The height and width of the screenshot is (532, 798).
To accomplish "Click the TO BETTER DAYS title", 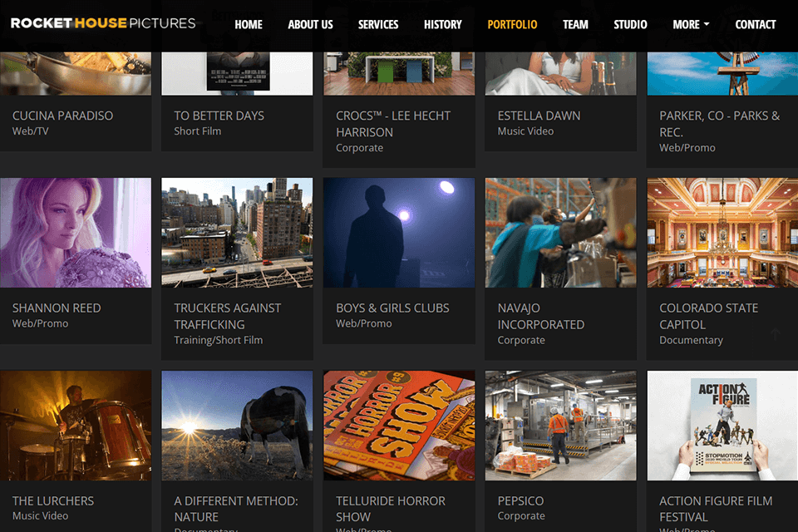I will [219, 116].
